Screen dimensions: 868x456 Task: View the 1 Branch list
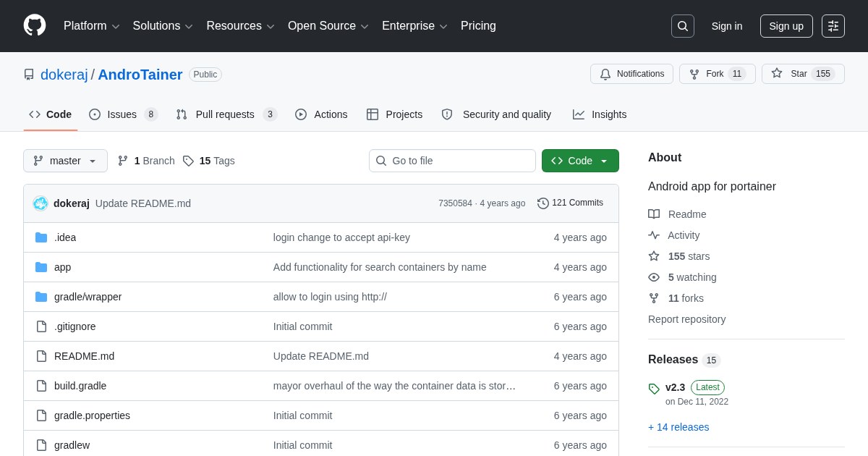[x=146, y=161]
